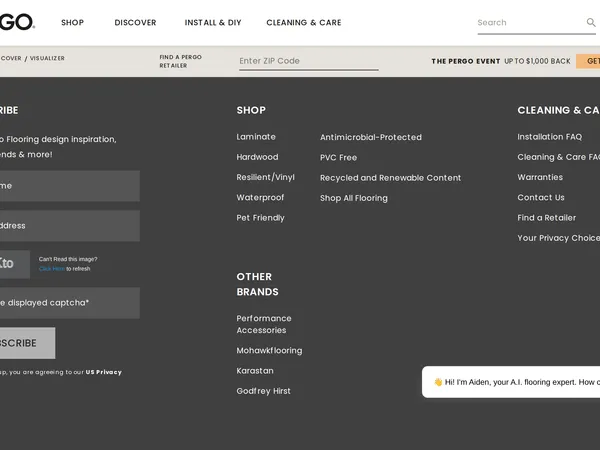Open the Antimicrobial-Protected link
This screenshot has height=450, width=600.
[x=371, y=137]
